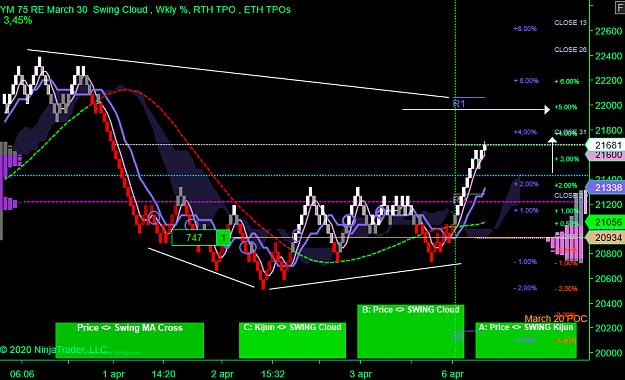The image size is (625, 380).
Task: Click the 'Price <> Swing MA Cross' green box
Action: [x=130, y=340]
